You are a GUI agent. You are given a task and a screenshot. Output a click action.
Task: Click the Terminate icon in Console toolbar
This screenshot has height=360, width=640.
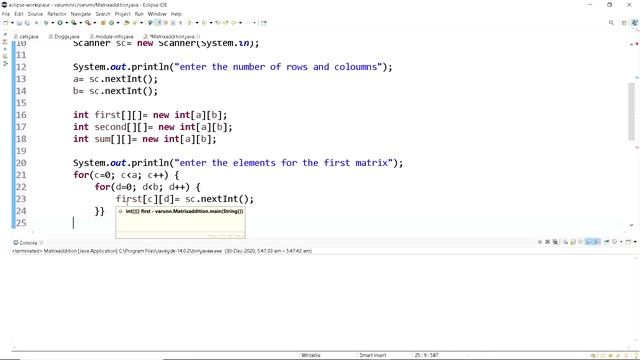coord(540,242)
